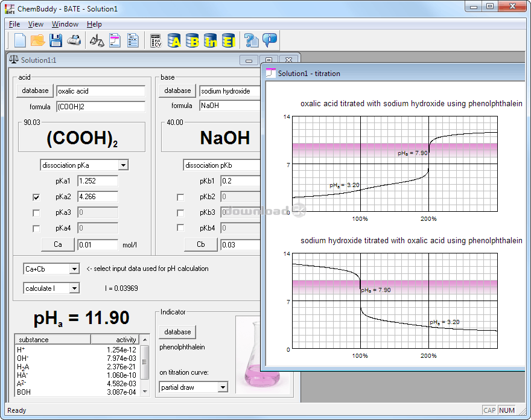Click the balance scales toolbar icon

point(97,40)
